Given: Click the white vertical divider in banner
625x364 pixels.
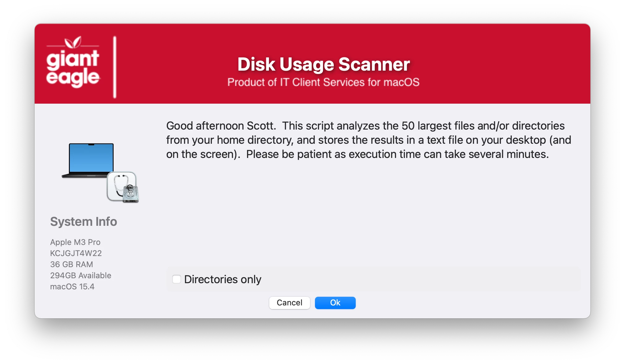Looking at the screenshot, I should [115, 67].
